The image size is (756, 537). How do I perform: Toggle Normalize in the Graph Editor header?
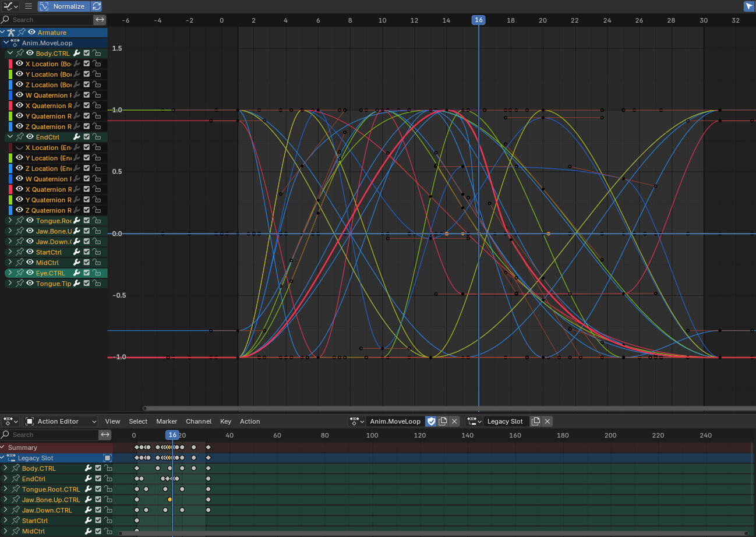click(65, 6)
